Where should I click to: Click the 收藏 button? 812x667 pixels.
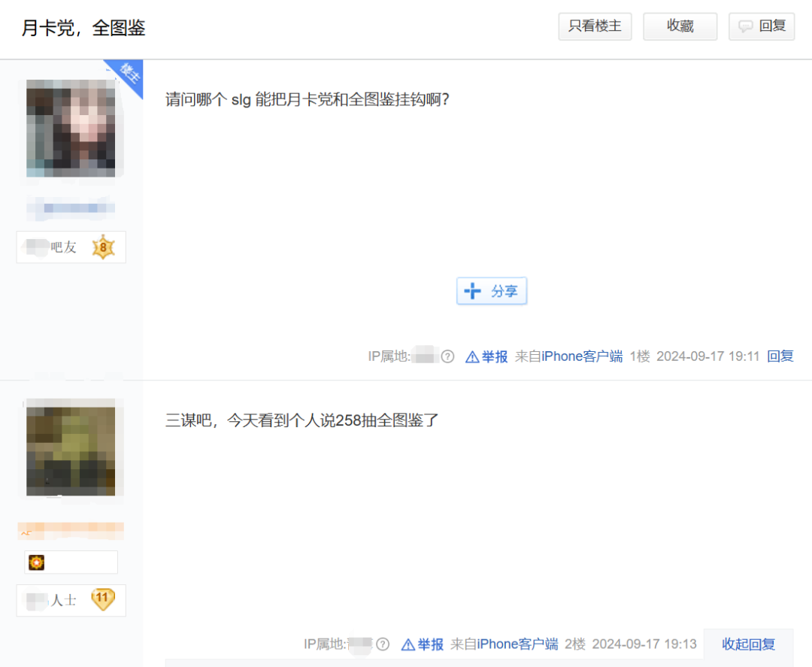click(680, 26)
